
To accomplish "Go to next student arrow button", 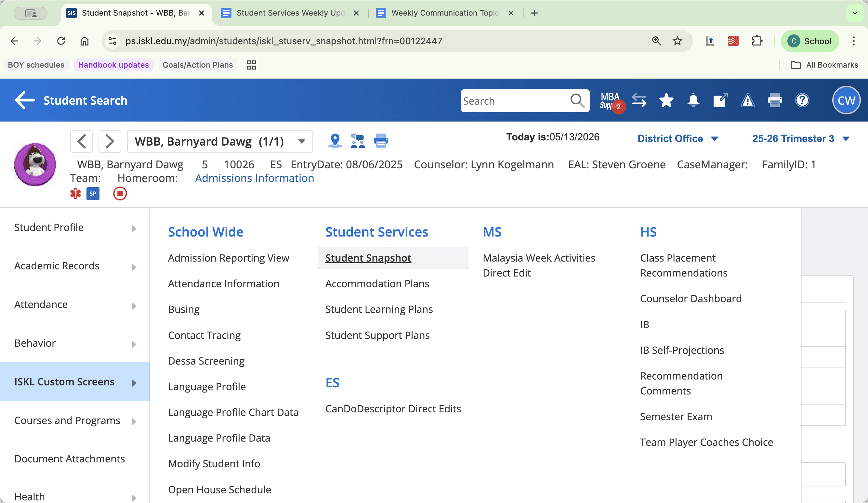I will pos(110,141).
